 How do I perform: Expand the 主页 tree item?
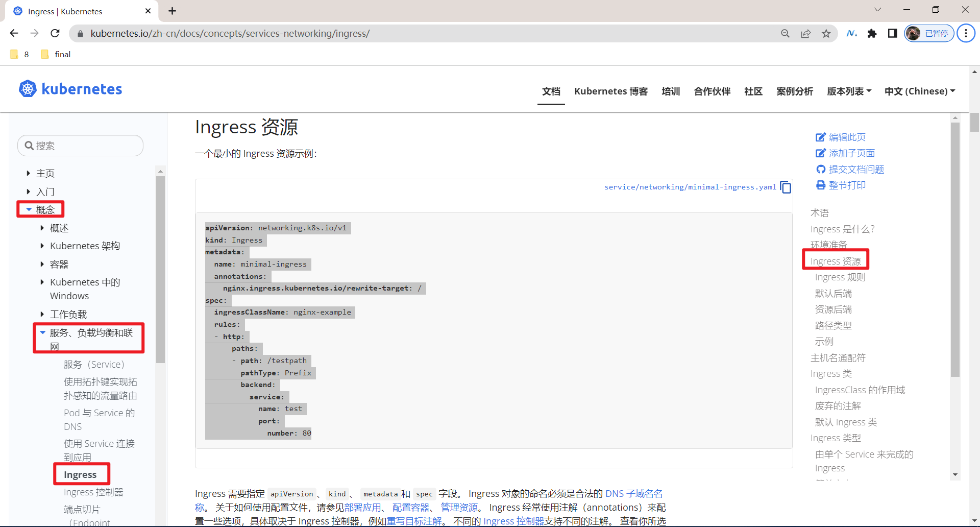tap(29, 173)
